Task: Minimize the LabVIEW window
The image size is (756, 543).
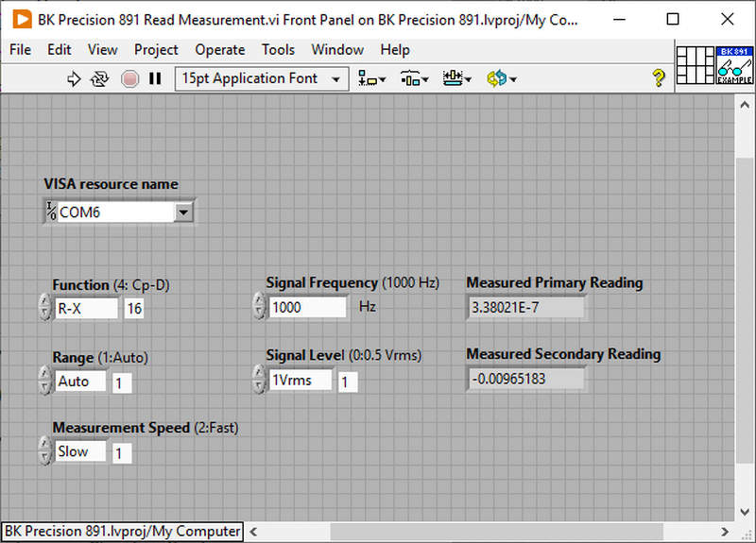Action: pos(619,19)
